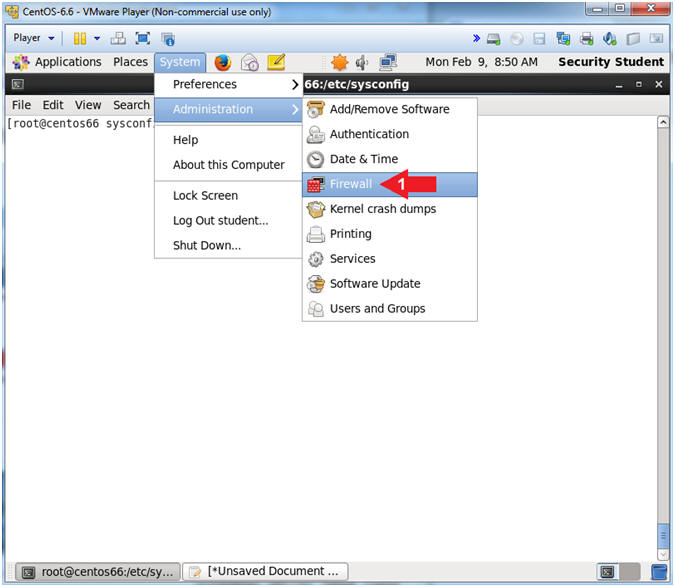This screenshot has width=675, height=587.
Task: Click the trash icon in bottom panel
Action: point(659,572)
